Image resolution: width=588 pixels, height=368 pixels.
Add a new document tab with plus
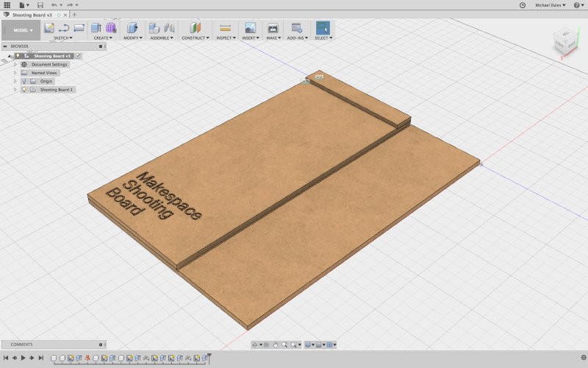(74, 15)
